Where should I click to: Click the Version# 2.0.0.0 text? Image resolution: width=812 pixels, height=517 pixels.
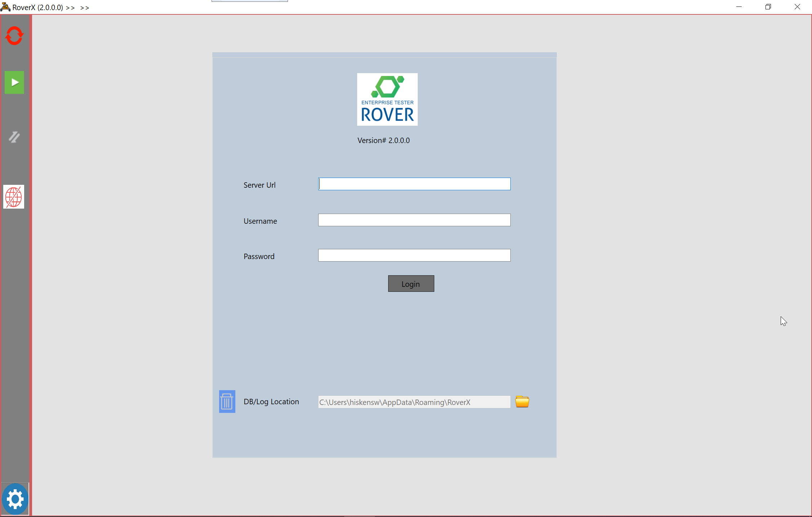click(383, 141)
